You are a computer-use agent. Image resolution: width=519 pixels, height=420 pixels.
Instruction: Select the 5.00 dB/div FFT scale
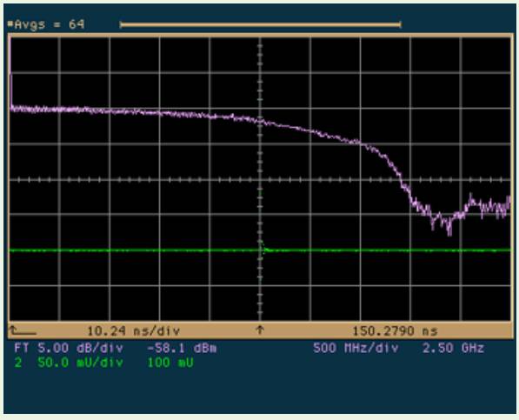pyautogui.click(x=80, y=348)
